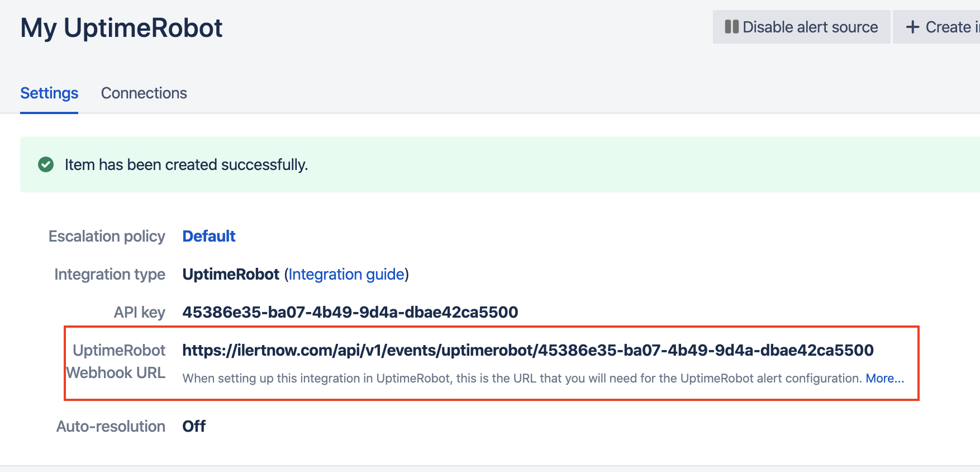The width and height of the screenshot is (980, 472).
Task: Click the My UptimeRobot page heading
Action: coord(121,28)
